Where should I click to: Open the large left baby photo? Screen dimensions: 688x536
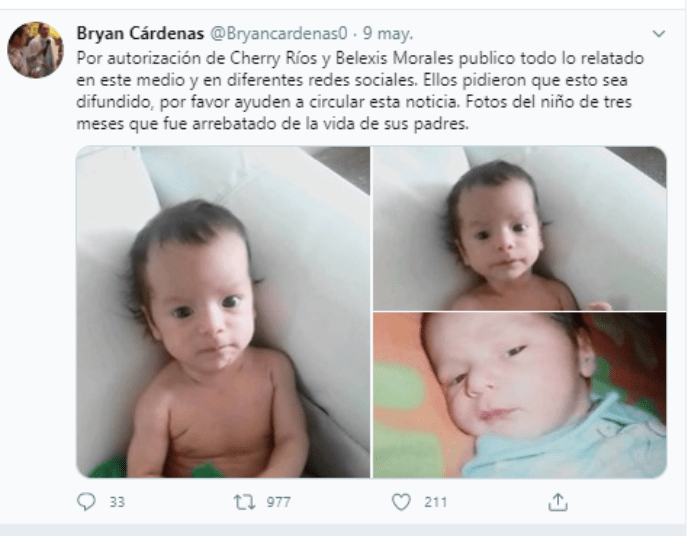(223, 312)
